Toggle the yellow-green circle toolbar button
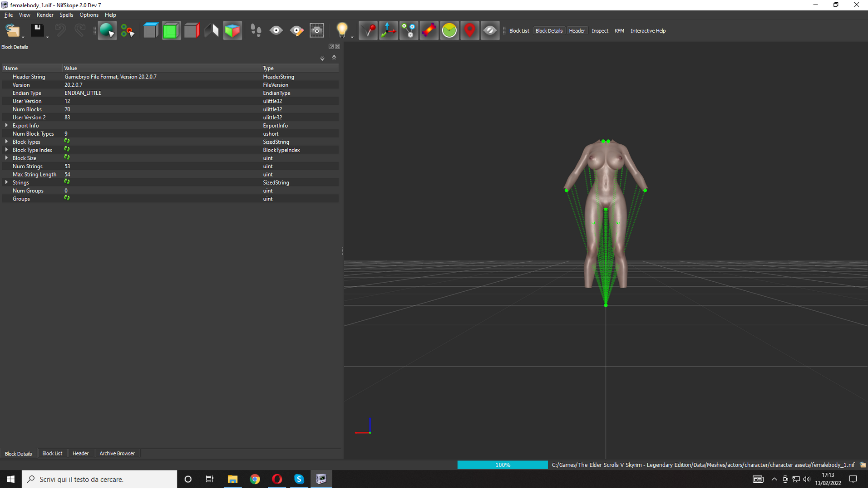 click(x=449, y=30)
